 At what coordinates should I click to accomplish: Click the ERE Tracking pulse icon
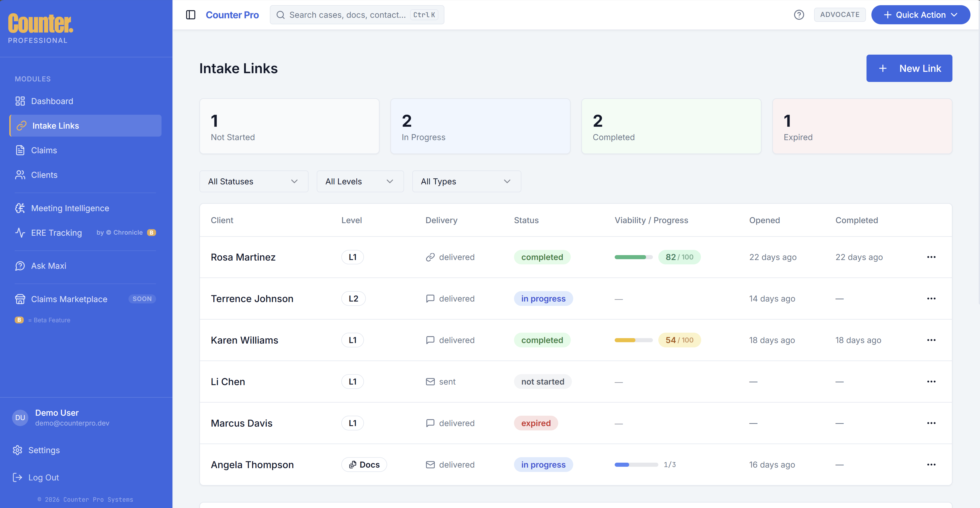coord(20,233)
